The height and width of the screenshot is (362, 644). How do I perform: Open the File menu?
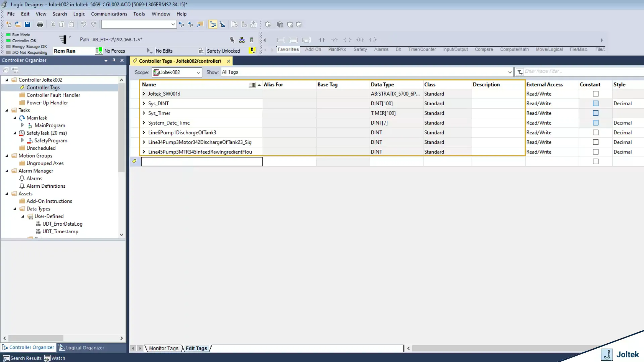click(x=11, y=14)
